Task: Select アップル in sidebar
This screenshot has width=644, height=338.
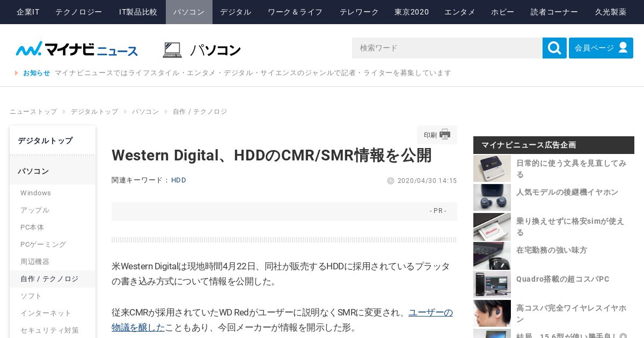Action: click(x=53, y=210)
